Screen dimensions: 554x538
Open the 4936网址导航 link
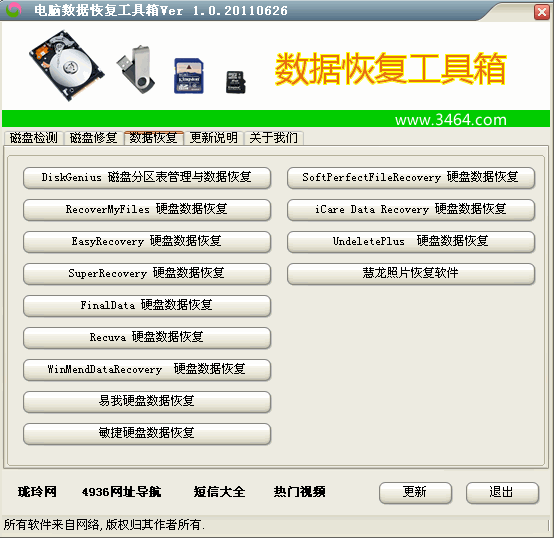click(x=121, y=492)
